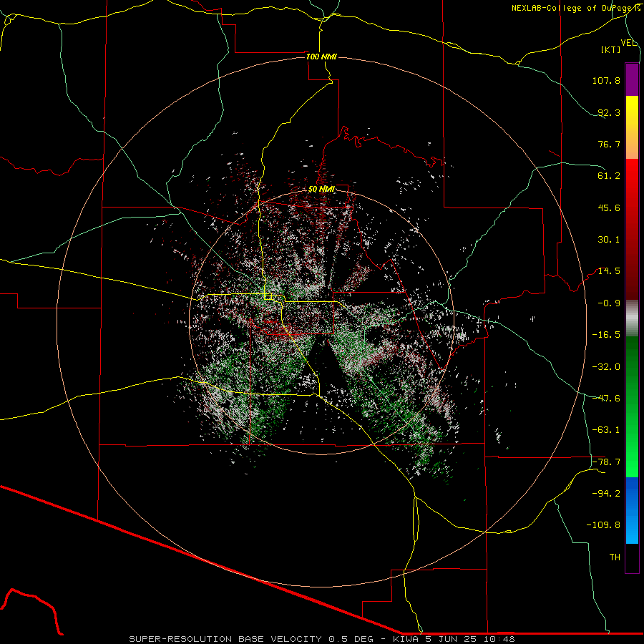Click the 50 NMI range ring label
644x644 pixels.
(321, 189)
